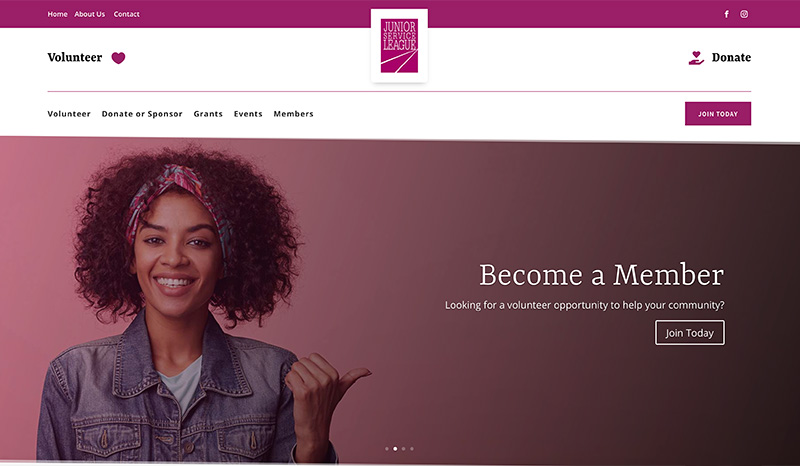Visit the Contact top link
Image resolution: width=800 pixels, height=466 pixels.
pyautogui.click(x=127, y=14)
